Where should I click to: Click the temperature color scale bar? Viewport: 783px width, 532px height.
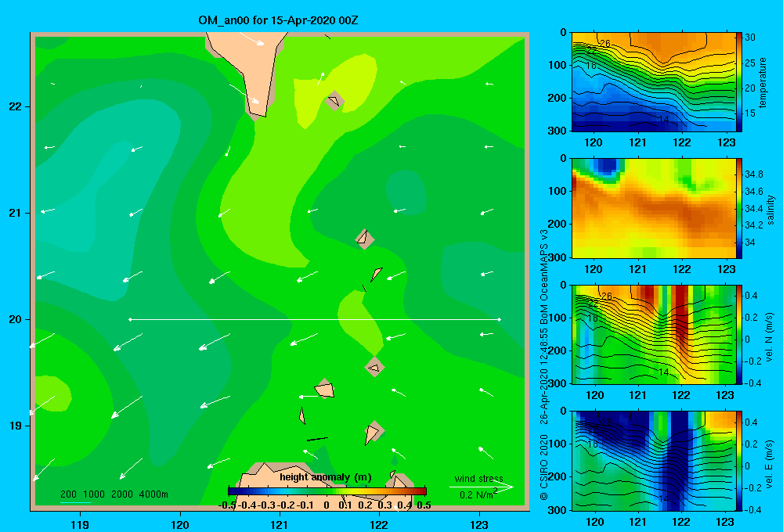(x=739, y=82)
